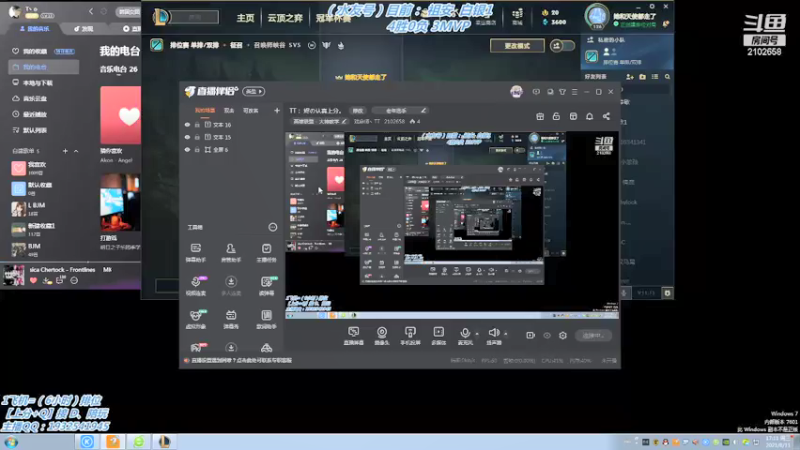Edit the category tag 大神教学
This screenshot has width=800, height=450.
tap(320, 121)
